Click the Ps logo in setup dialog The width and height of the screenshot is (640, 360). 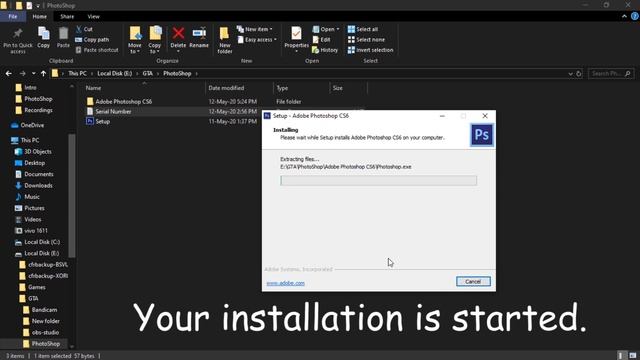(482, 135)
